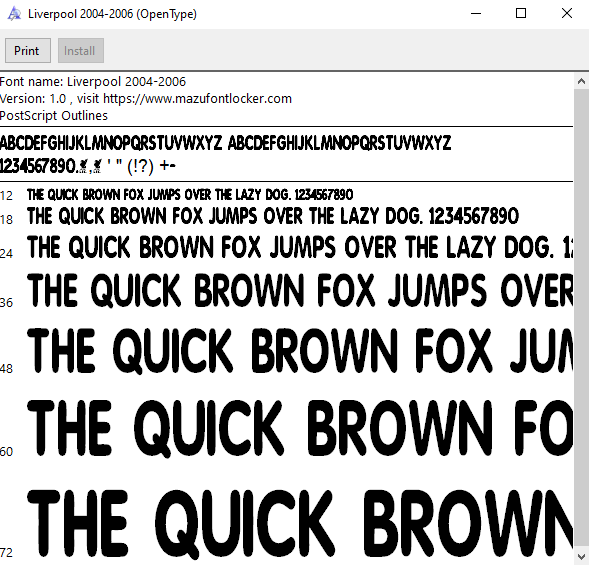Click the 12 point sample text line

point(190,195)
